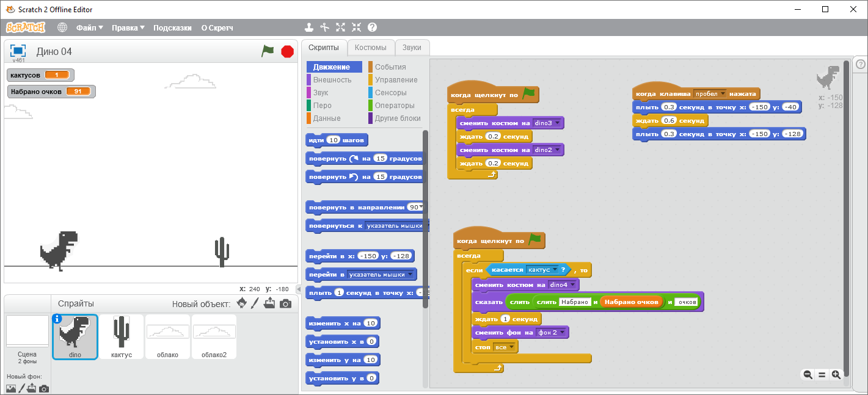Select the Управление block category
Image resolution: width=868 pixels, height=395 pixels.
(x=395, y=80)
